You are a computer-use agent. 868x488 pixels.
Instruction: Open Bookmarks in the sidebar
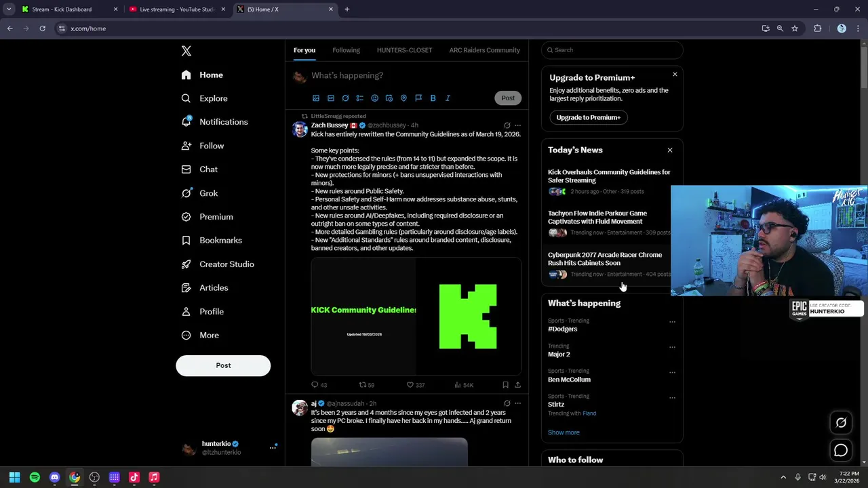(x=212, y=241)
